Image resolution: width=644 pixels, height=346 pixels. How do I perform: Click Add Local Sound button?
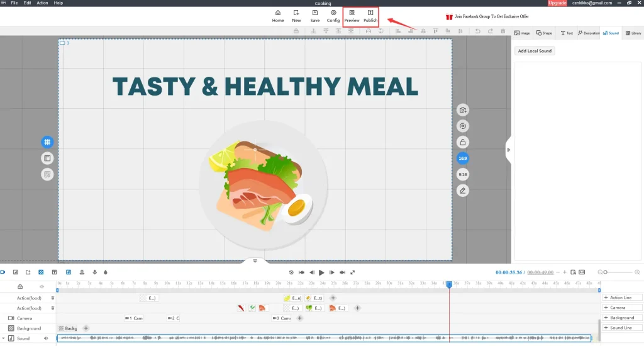(535, 51)
